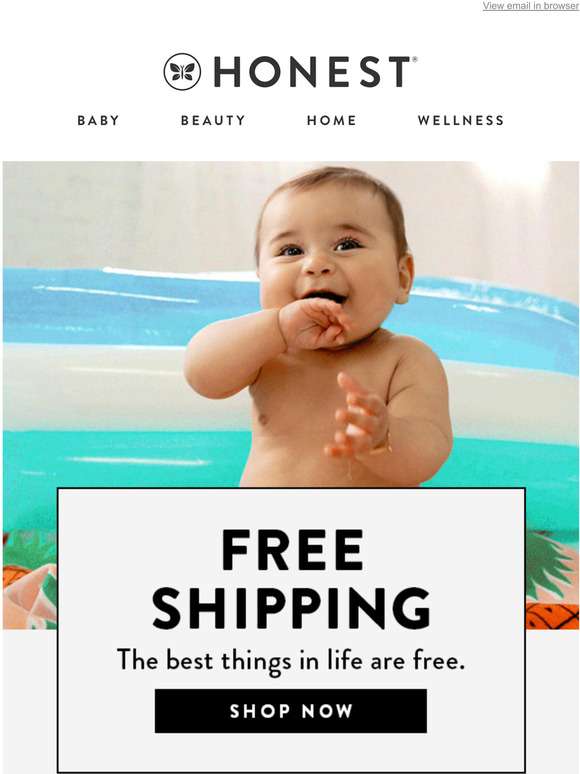Go to the BABY category
The image size is (580, 774).
coord(98,120)
